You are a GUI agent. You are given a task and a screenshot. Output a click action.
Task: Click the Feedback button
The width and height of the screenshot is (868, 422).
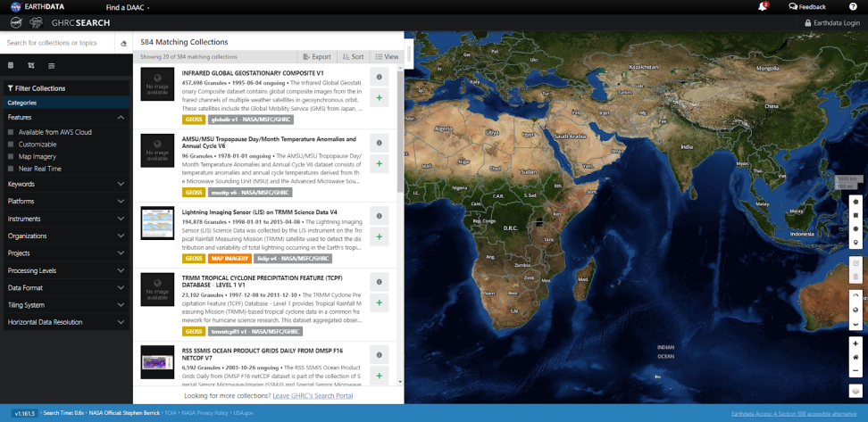click(807, 6)
